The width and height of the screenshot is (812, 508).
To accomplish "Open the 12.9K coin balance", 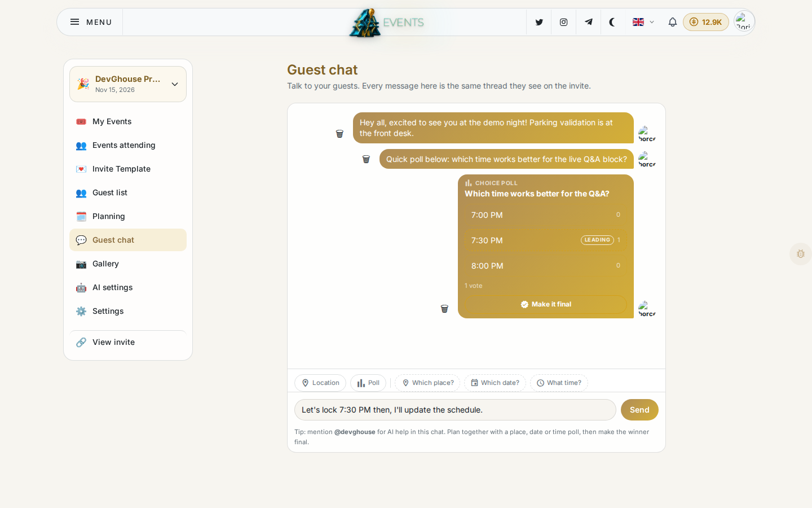I will pyautogui.click(x=706, y=22).
